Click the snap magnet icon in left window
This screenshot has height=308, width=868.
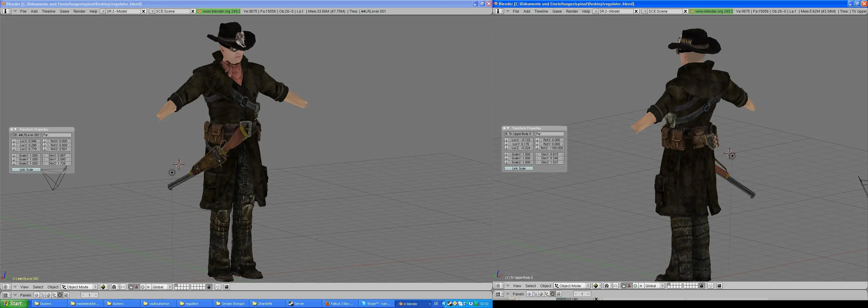point(218,287)
